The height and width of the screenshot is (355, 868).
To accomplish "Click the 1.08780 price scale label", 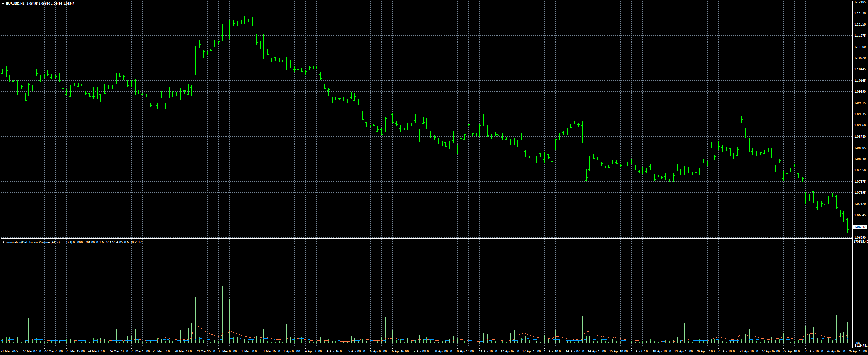I will [x=860, y=137].
